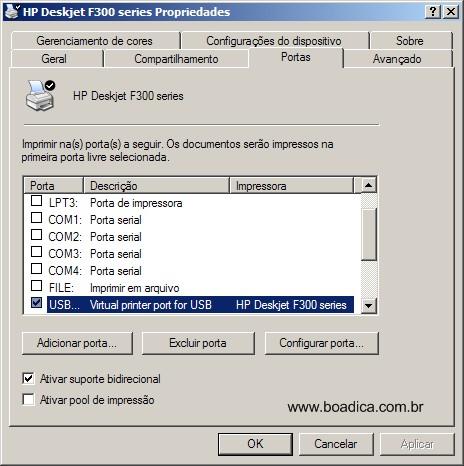Click the Configurar porta button
Screen dimensions: 464x466
pyautogui.click(x=322, y=343)
